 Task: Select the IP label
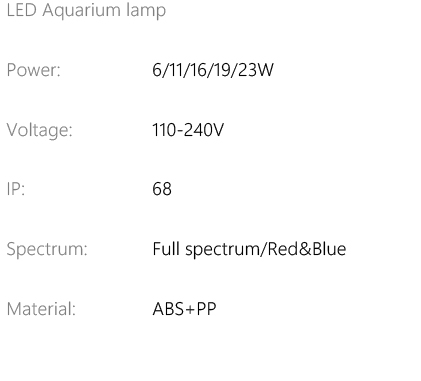click(16, 189)
